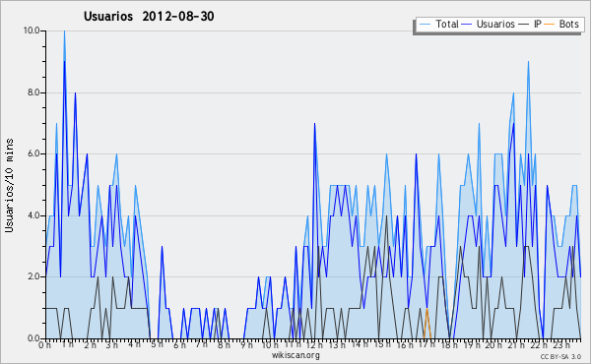Click the "Total" legend label
Viewport: 591px width, 364px height.
point(447,24)
